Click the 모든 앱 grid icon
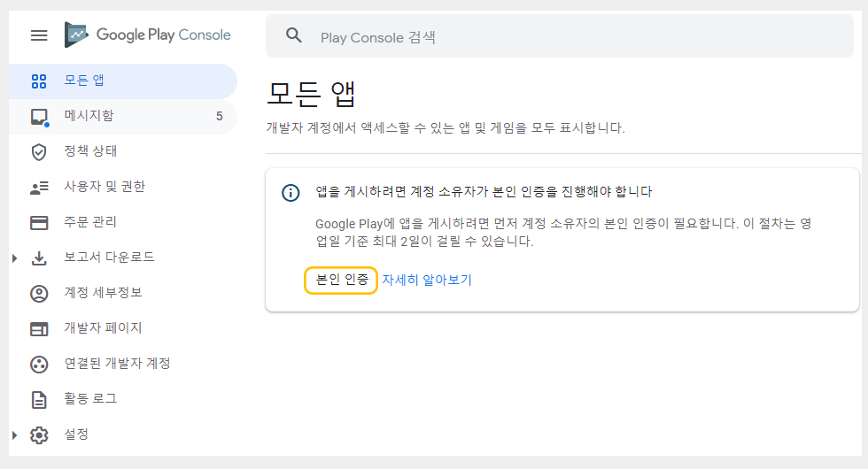 click(39, 81)
